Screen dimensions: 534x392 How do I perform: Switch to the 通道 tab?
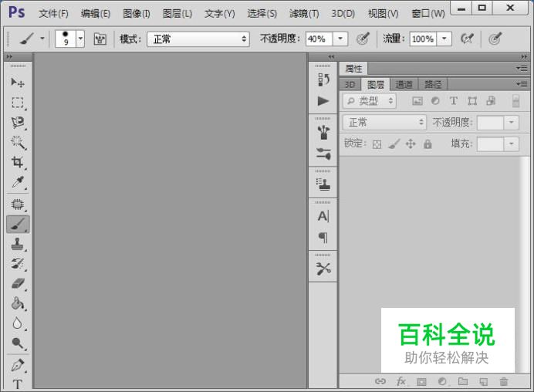(x=404, y=84)
